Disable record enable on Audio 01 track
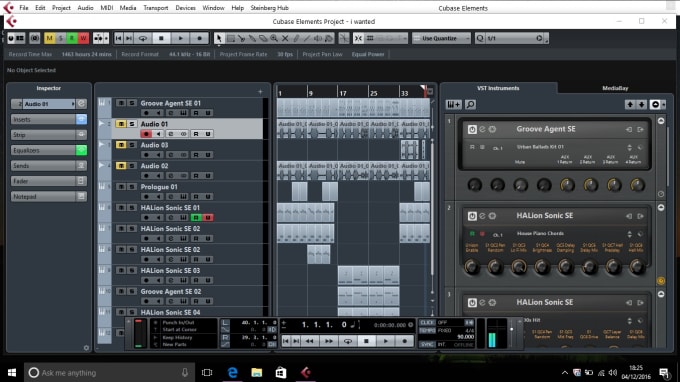 click(146, 134)
